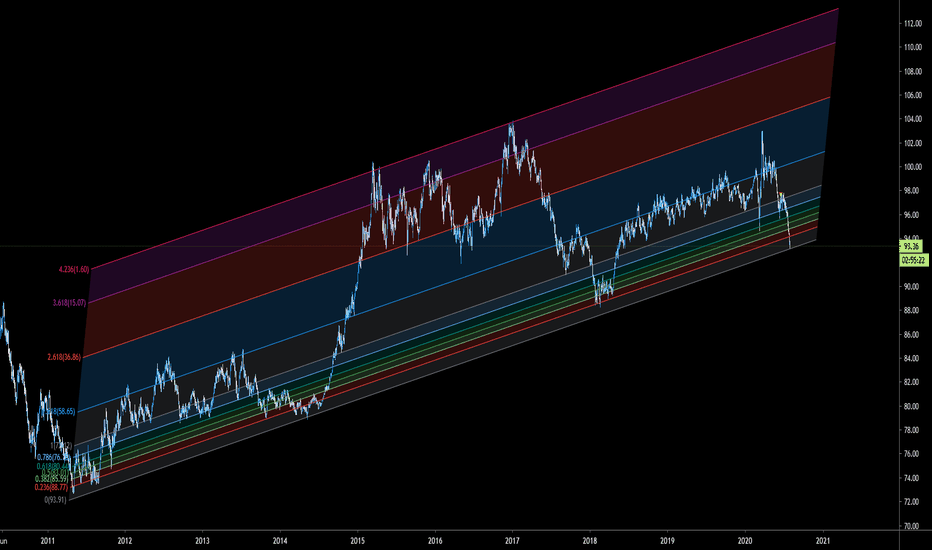Click the 0.382(85.59) Fibonacci level label
This screenshot has height=550, width=932.
click(52, 479)
